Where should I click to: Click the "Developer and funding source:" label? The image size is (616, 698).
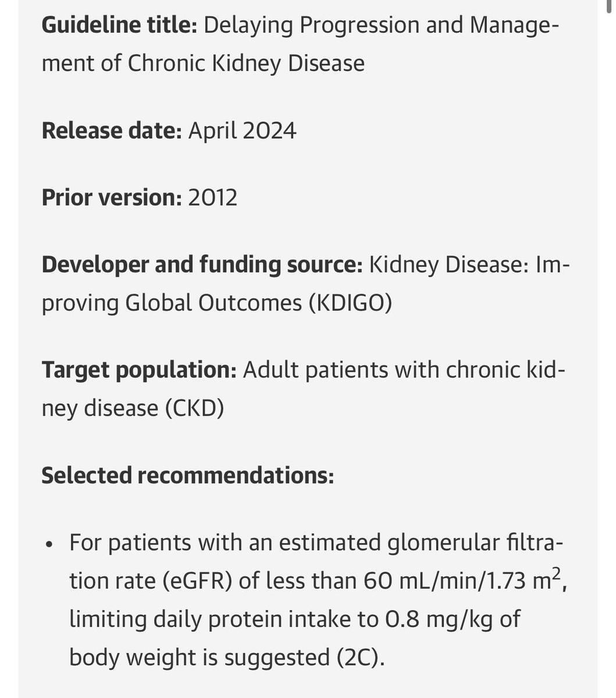click(202, 265)
